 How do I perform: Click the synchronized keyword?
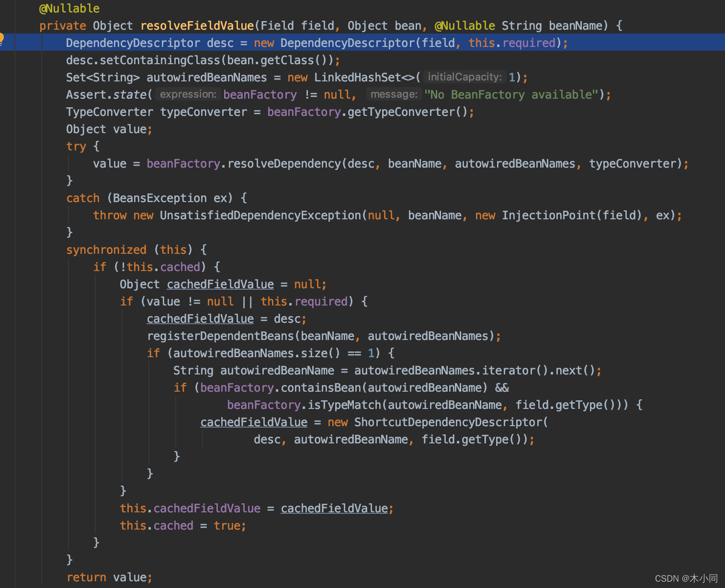click(x=106, y=250)
